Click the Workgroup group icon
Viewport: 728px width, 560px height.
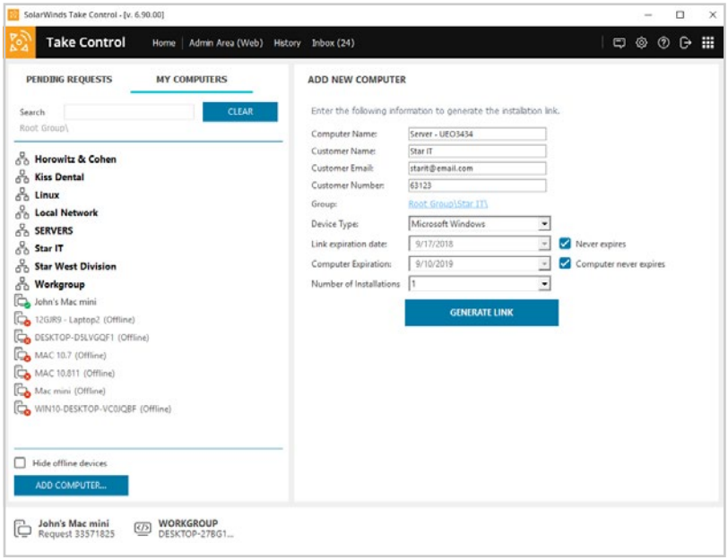[22, 284]
